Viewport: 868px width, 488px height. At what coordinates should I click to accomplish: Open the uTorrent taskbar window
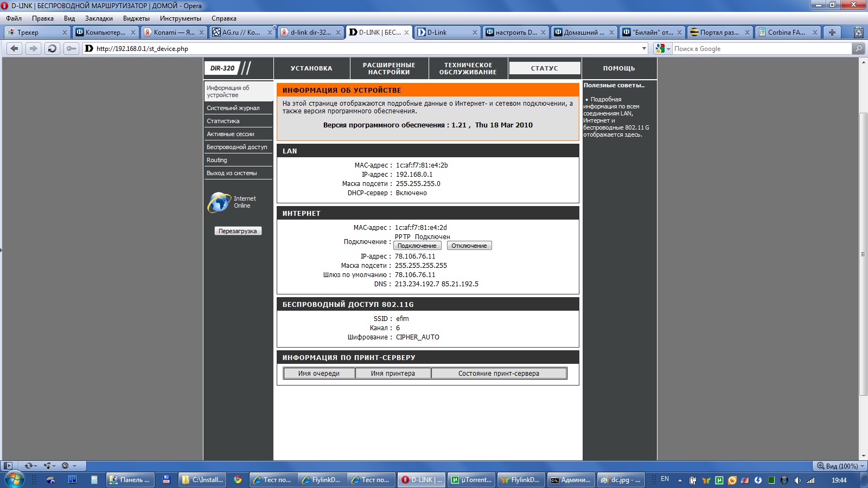[471, 480]
